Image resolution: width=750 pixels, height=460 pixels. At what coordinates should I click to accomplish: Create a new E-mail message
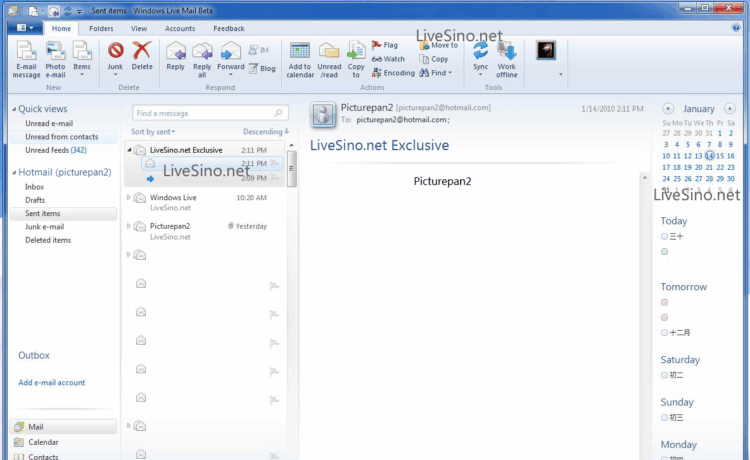[26, 60]
